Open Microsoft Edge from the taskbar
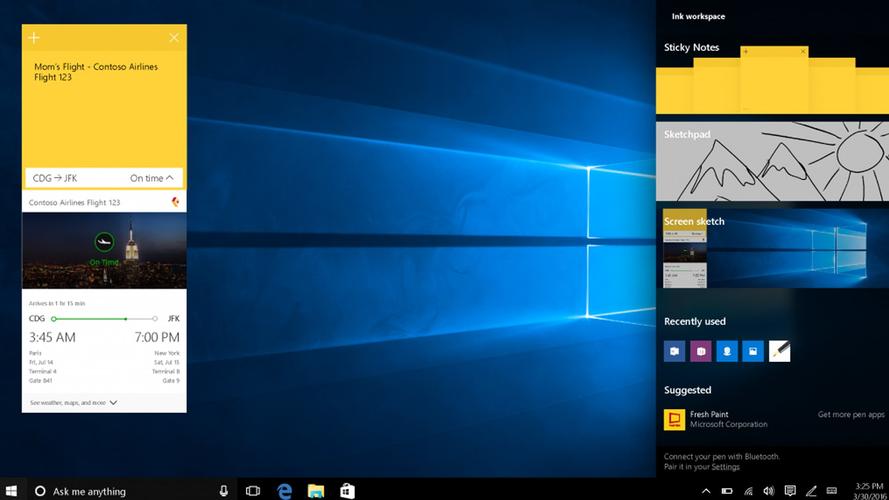Screen dimensions: 889x500 pos(284,491)
